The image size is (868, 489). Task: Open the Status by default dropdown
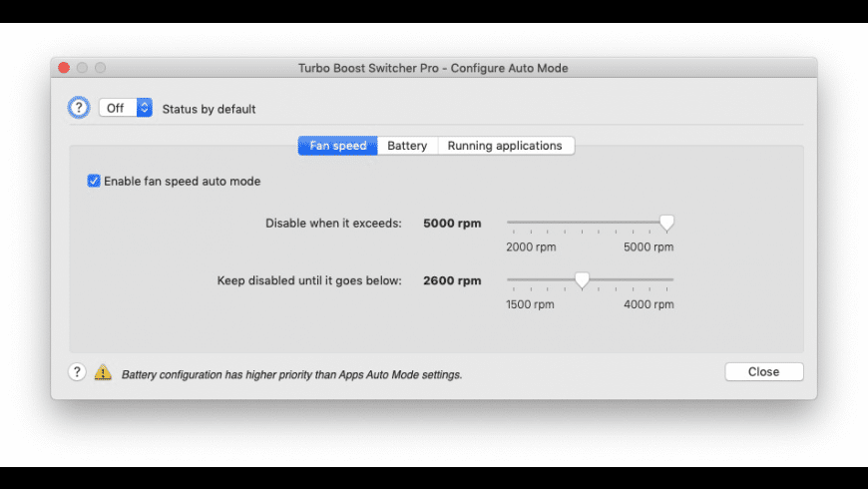[126, 108]
